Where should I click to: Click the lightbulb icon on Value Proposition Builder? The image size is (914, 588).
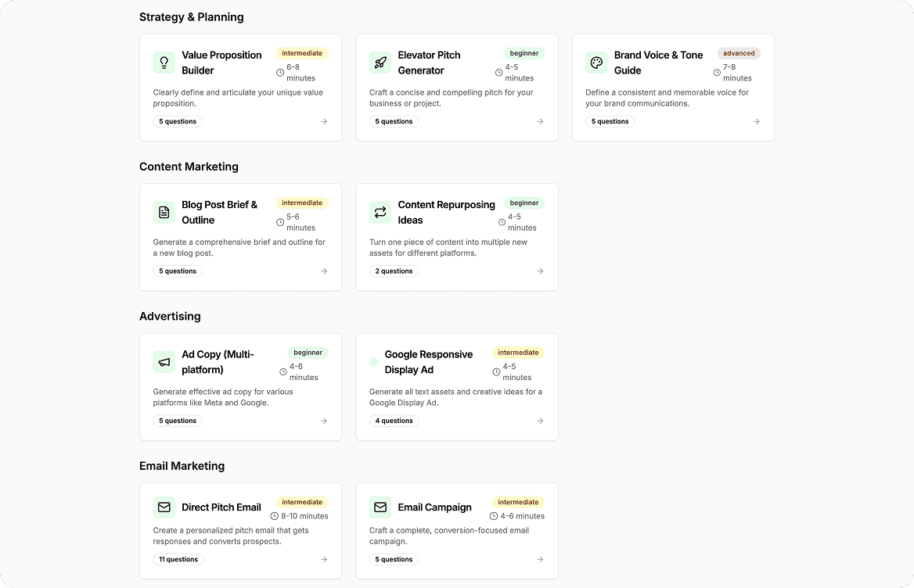[164, 63]
